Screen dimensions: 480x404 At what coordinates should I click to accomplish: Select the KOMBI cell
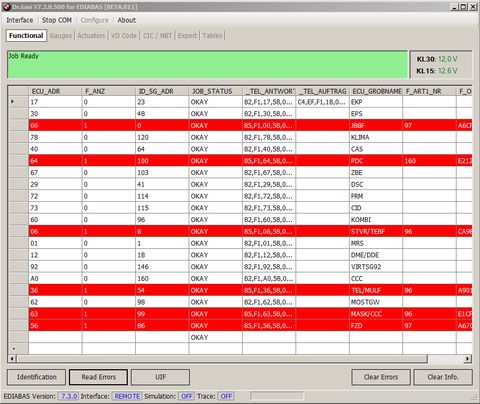pos(376,220)
